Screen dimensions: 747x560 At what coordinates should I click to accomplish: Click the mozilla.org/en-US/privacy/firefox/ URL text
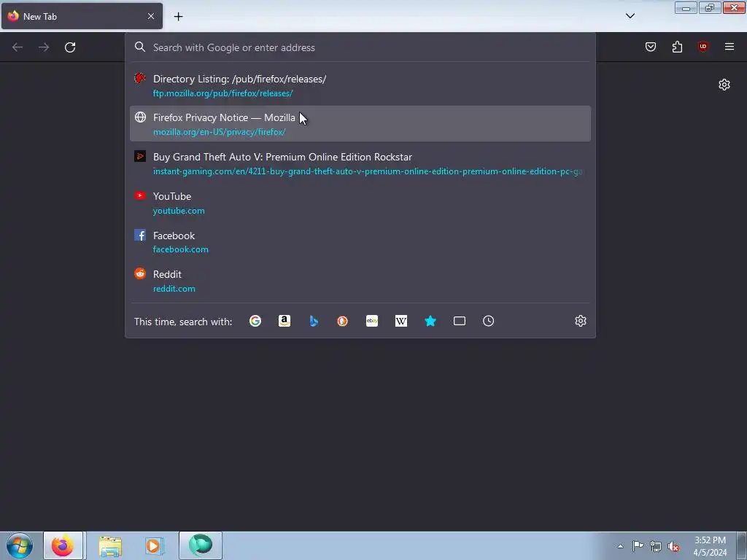click(219, 132)
